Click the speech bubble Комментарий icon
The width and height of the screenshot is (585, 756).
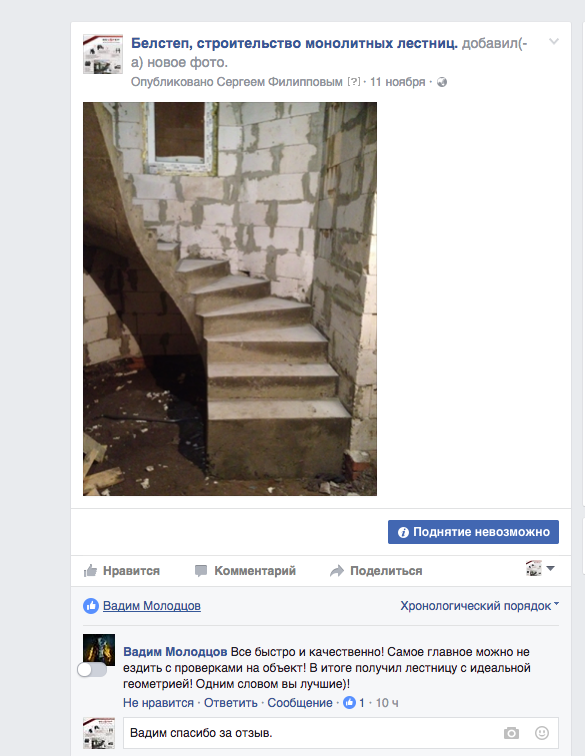[x=201, y=571]
